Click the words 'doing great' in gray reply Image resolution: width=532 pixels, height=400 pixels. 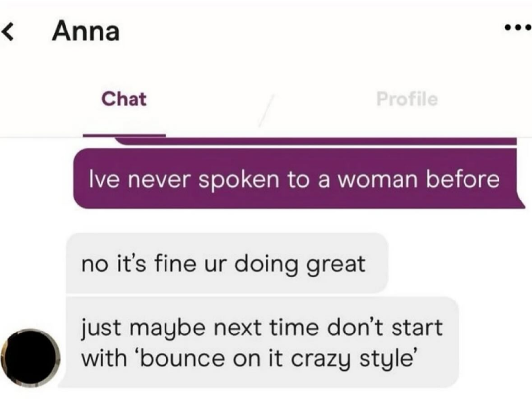(x=300, y=265)
